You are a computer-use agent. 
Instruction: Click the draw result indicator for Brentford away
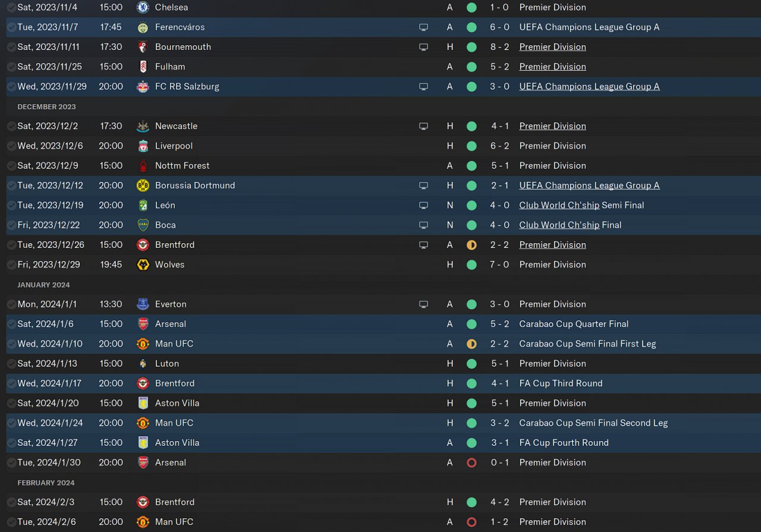[471, 245]
